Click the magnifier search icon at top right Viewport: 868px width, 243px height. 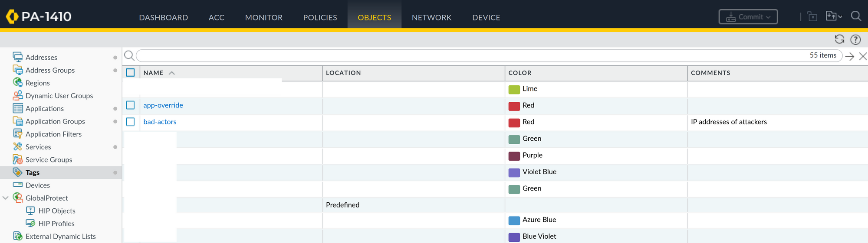pyautogui.click(x=856, y=16)
